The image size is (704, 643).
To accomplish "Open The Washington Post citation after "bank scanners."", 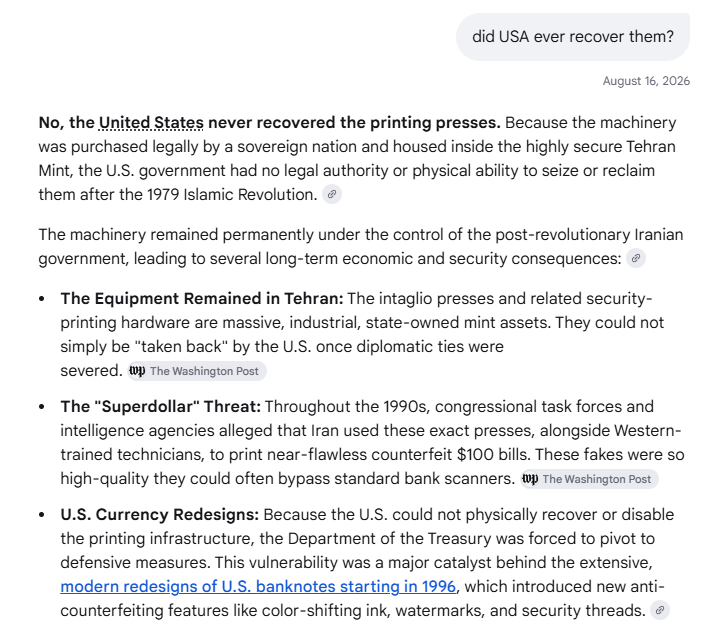I will click(x=589, y=479).
